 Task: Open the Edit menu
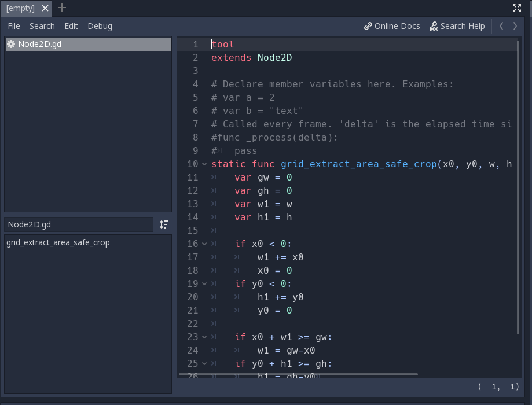tap(71, 26)
